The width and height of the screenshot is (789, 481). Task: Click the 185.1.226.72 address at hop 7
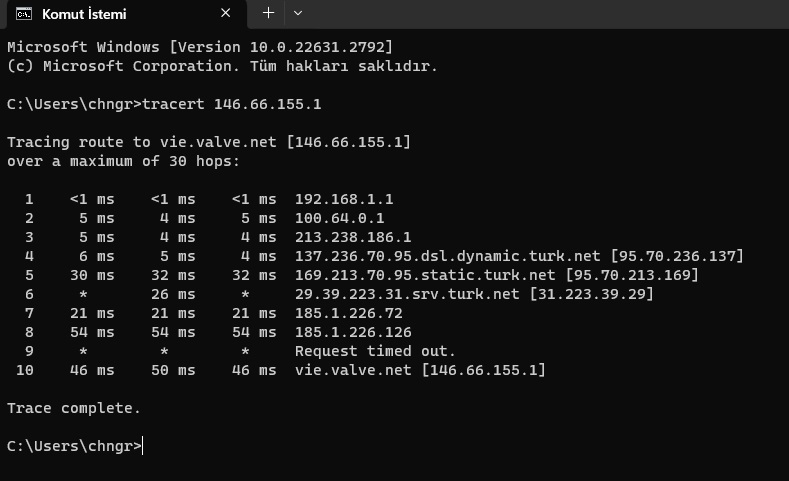click(349, 313)
